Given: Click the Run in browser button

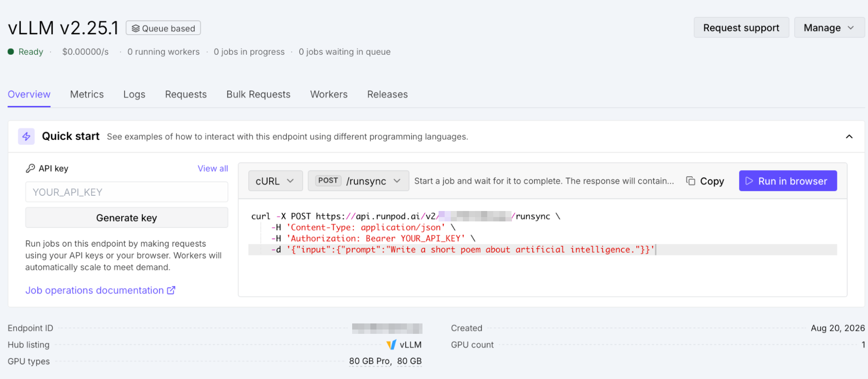Looking at the screenshot, I should coord(788,181).
